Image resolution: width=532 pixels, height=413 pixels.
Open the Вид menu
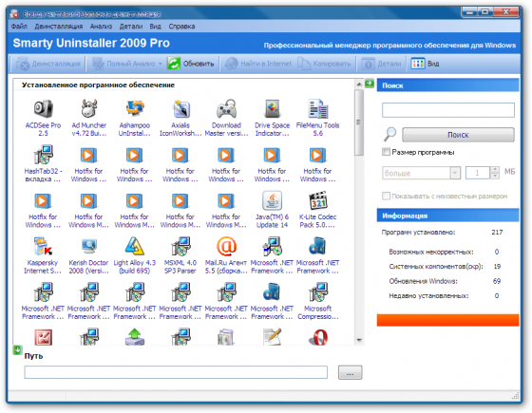point(156,27)
